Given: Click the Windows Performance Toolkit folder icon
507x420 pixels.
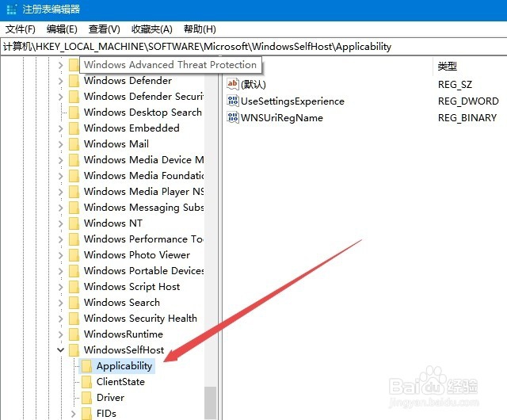Looking at the screenshot, I should [74, 239].
